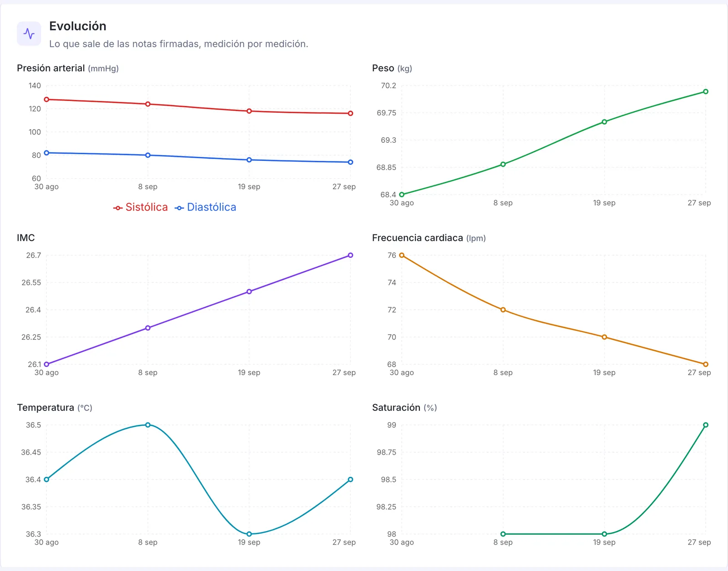728x571 pixels.
Task: Toggle the Sistólica legend series
Action: (x=141, y=207)
